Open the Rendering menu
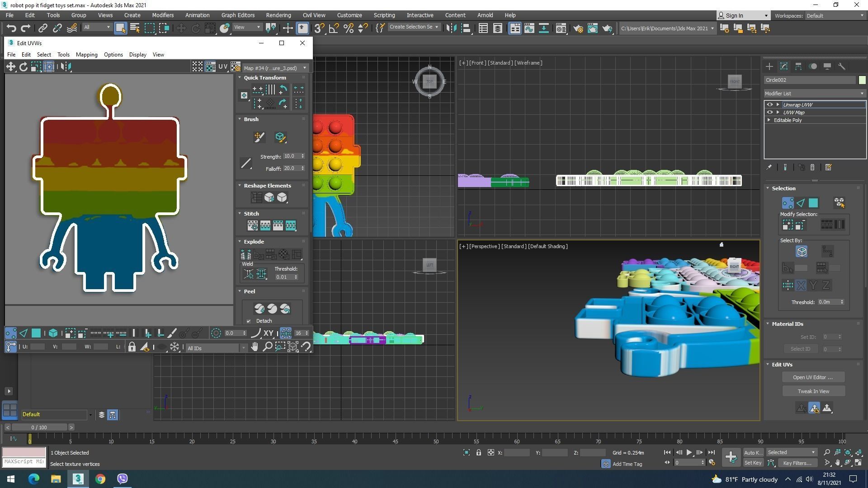This screenshot has width=868, height=488. [x=278, y=15]
